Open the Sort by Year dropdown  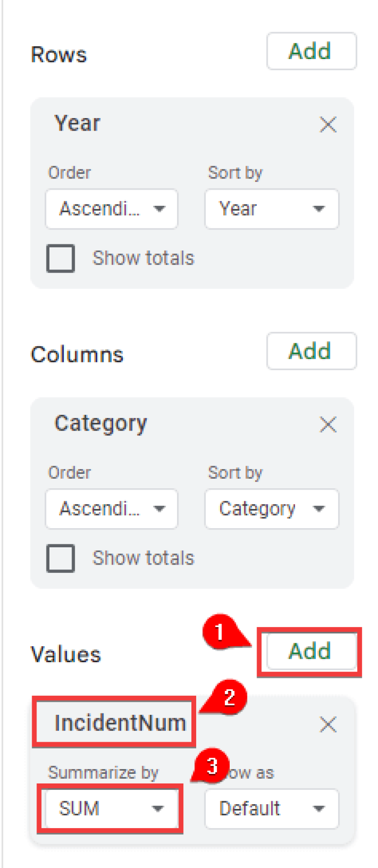tap(272, 209)
